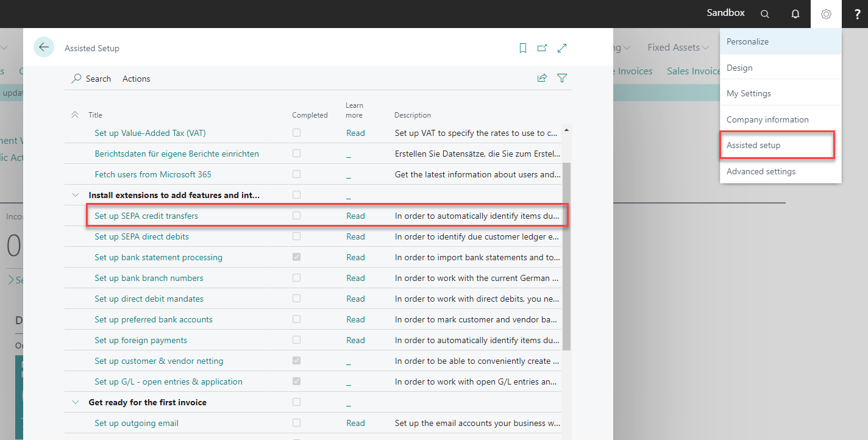Viewport: 868px width, 440px height.
Task: Collapse Get ready for the first invoice
Action: coord(76,402)
